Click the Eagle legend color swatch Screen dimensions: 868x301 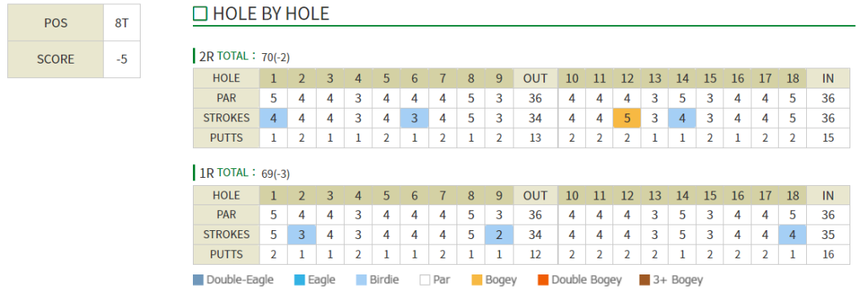click(x=300, y=280)
